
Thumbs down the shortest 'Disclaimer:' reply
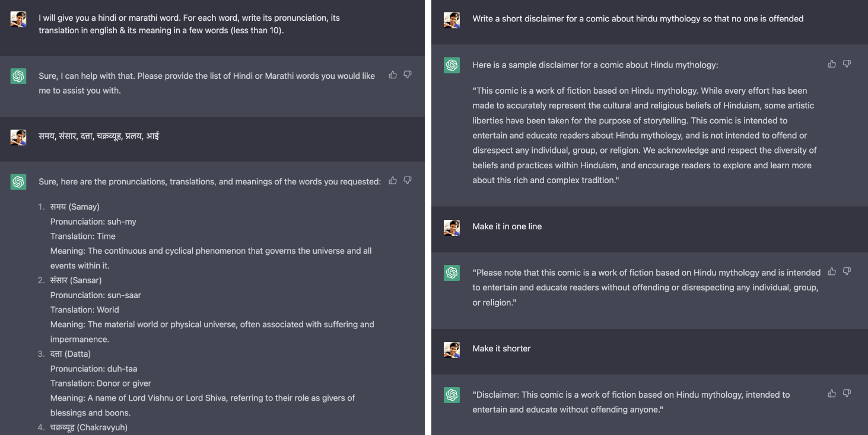[847, 393]
